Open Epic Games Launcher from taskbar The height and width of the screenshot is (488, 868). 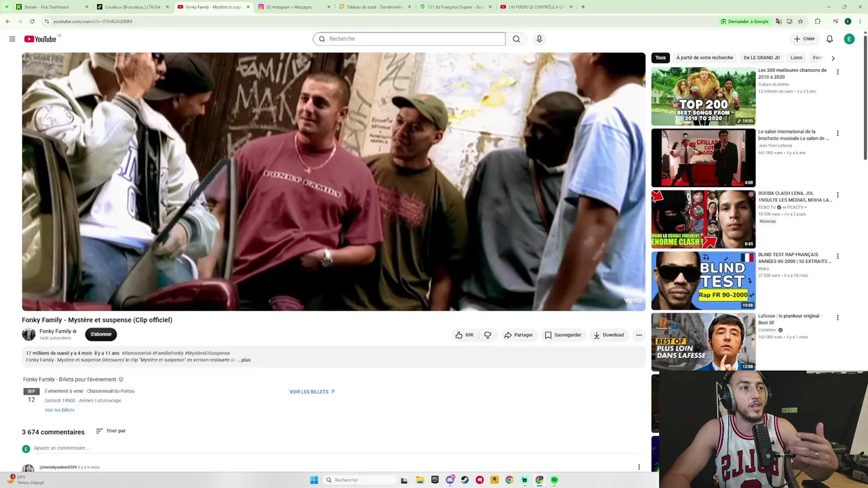point(435,480)
